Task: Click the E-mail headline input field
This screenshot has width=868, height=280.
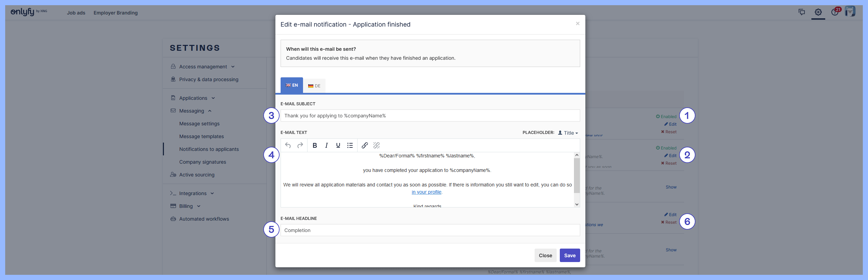Action: (430, 230)
